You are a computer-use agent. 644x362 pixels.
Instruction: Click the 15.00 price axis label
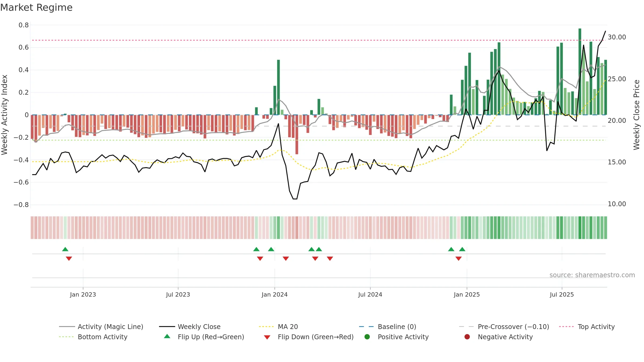pos(617,162)
